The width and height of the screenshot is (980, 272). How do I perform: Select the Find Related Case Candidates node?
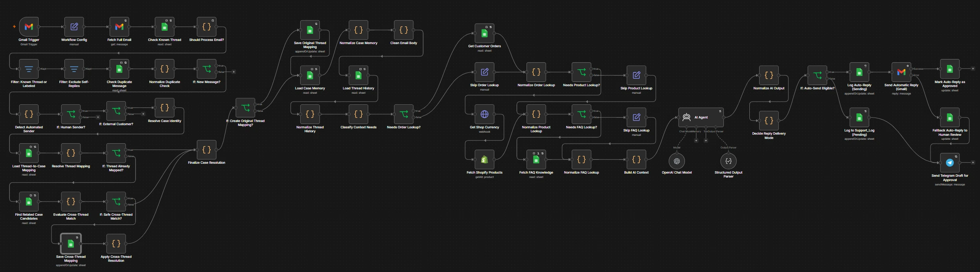pos(29,202)
